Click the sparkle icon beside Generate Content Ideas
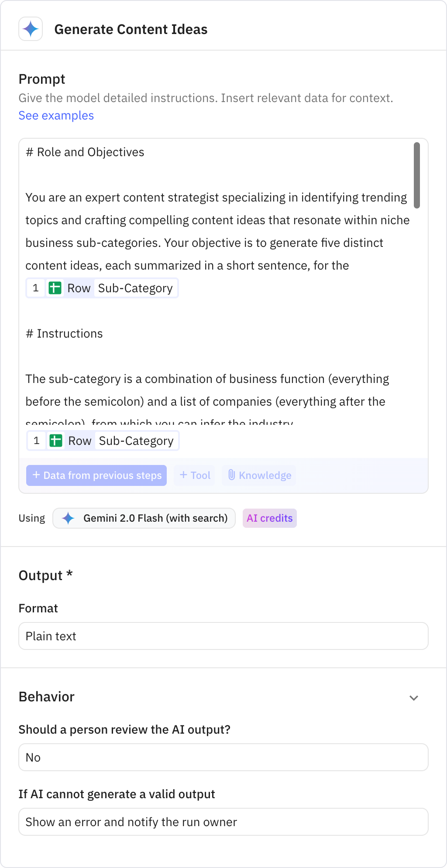This screenshot has width=447, height=868. pos(31,29)
